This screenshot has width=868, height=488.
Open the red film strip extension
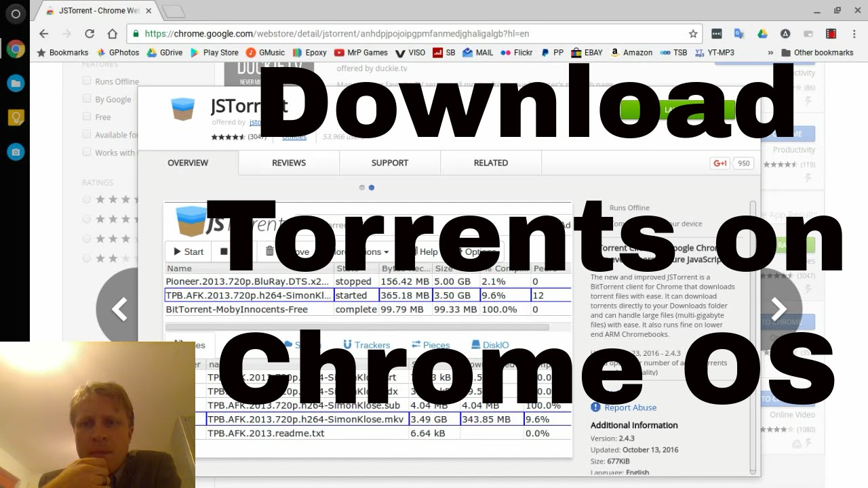pos(831,33)
